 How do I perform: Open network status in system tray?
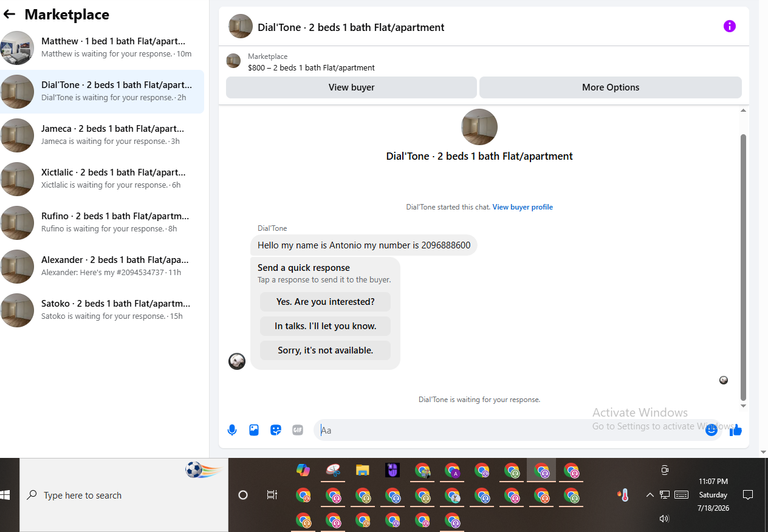(665, 495)
